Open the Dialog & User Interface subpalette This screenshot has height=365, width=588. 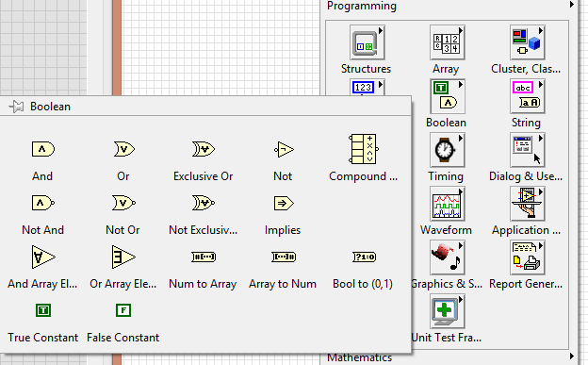coord(528,150)
